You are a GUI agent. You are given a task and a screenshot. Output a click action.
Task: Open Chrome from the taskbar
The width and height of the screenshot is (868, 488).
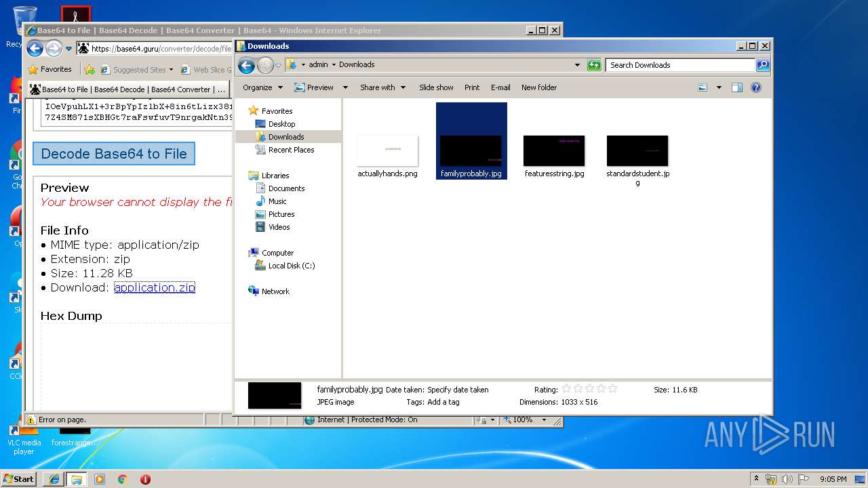(x=122, y=479)
